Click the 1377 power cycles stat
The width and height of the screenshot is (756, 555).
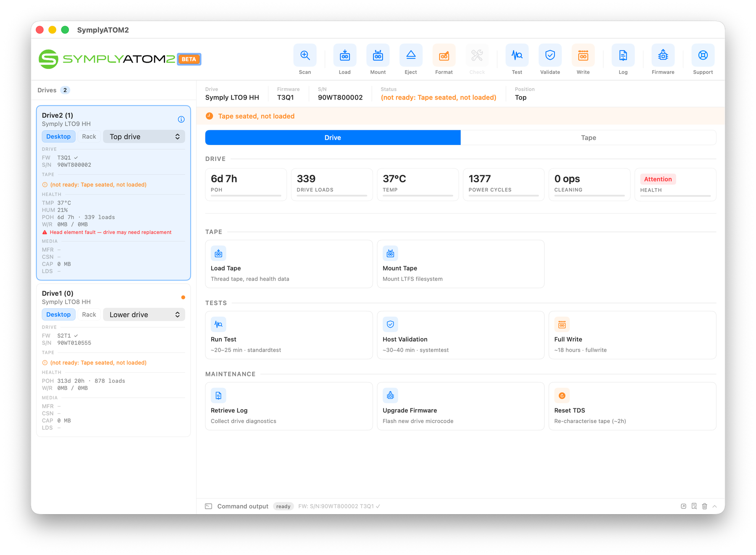pyautogui.click(x=504, y=184)
